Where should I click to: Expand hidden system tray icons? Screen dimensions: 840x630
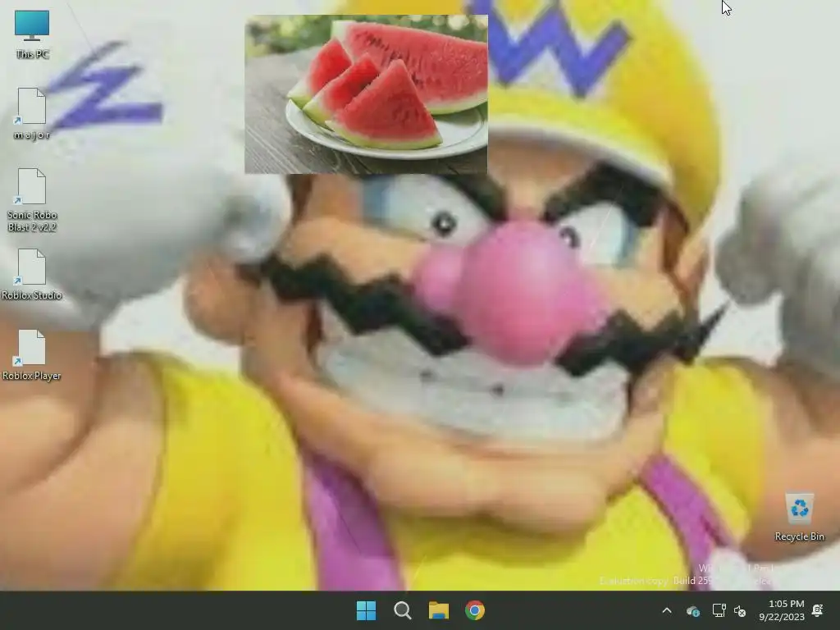coord(667,610)
